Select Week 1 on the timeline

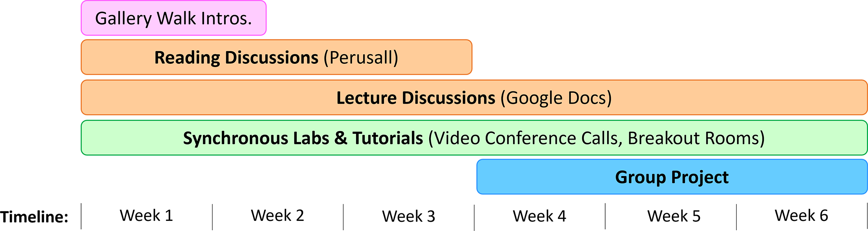tap(147, 215)
